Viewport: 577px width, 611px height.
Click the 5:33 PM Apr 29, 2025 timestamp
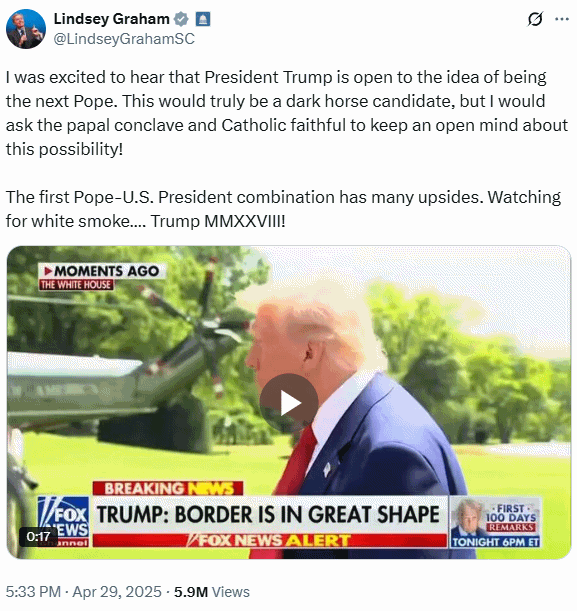[x=83, y=592]
